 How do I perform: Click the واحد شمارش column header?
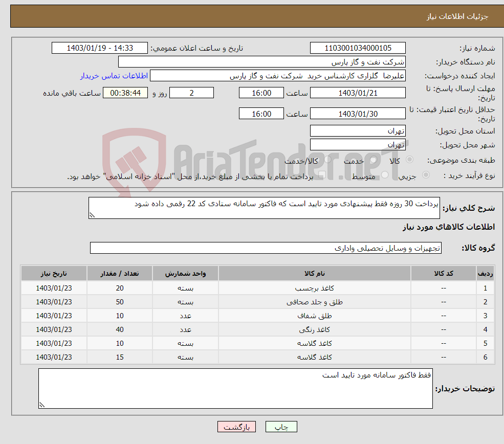tap(185, 273)
